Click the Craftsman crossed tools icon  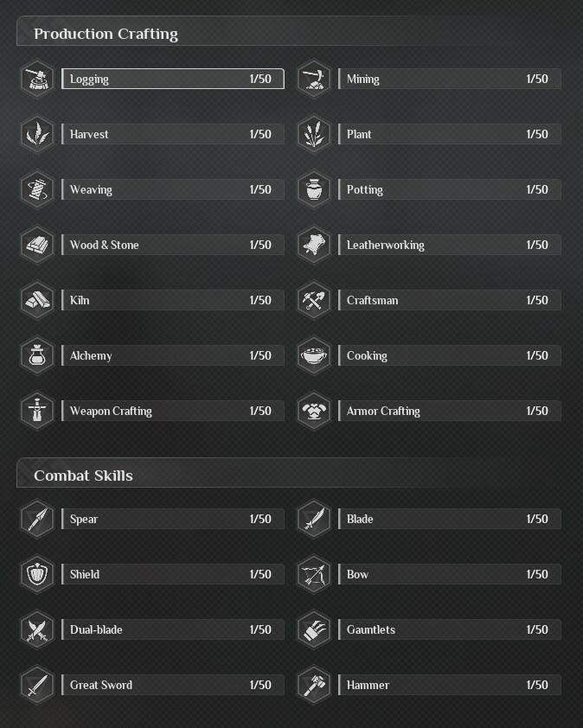314,300
